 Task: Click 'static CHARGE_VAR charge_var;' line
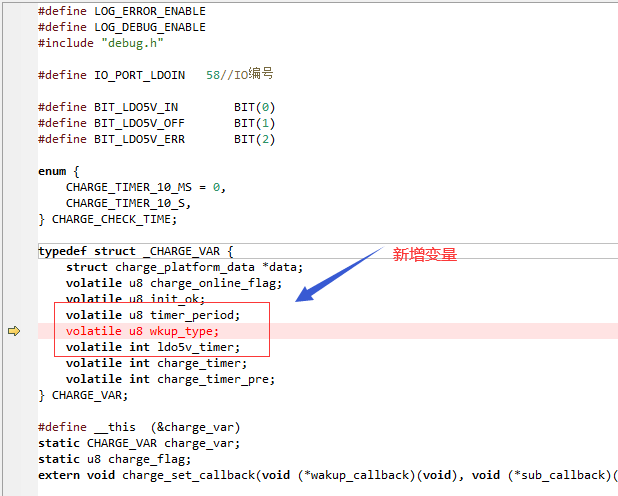click(139, 444)
